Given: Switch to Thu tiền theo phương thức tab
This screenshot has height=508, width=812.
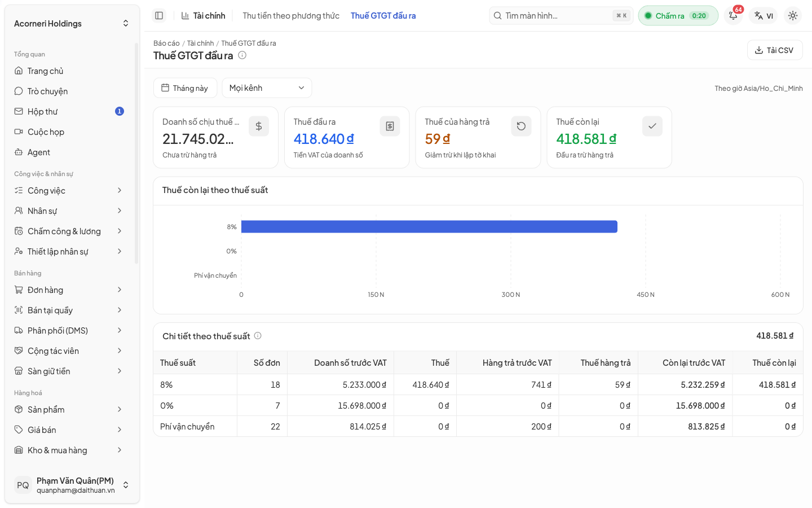Looking at the screenshot, I should pos(291,16).
